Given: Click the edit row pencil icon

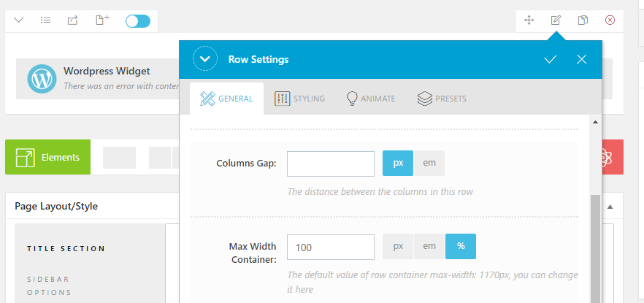Looking at the screenshot, I should (556, 20).
